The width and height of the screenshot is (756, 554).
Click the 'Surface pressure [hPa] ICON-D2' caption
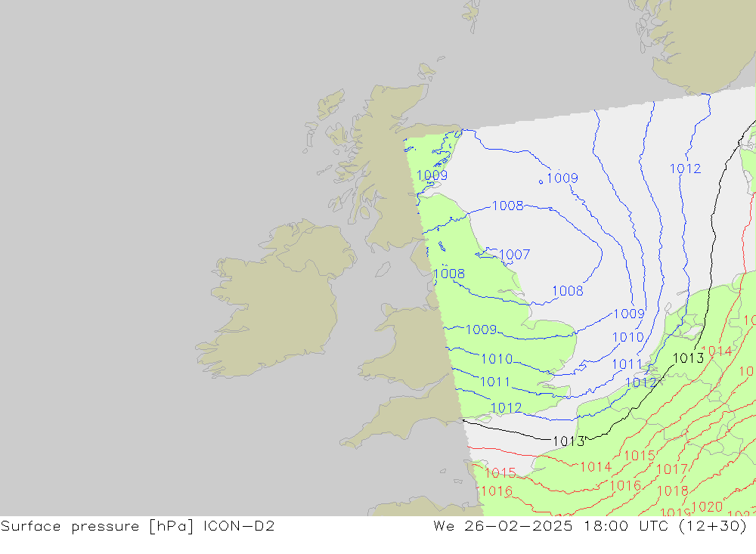138,526
